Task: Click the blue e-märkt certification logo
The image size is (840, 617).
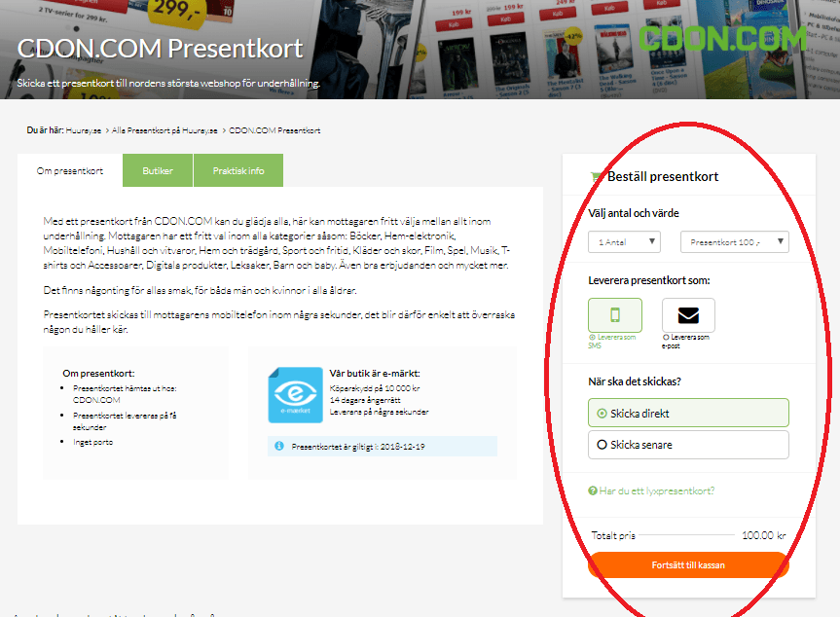Action: pyautogui.click(x=295, y=395)
